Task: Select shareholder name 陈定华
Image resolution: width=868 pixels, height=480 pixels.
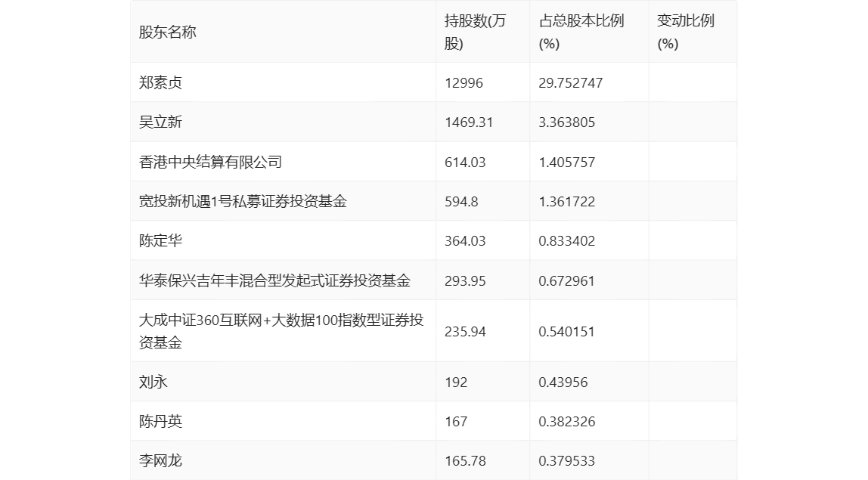Action: coord(160,240)
